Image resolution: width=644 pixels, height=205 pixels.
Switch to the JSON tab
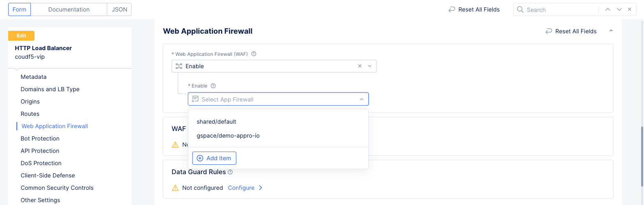point(120,9)
